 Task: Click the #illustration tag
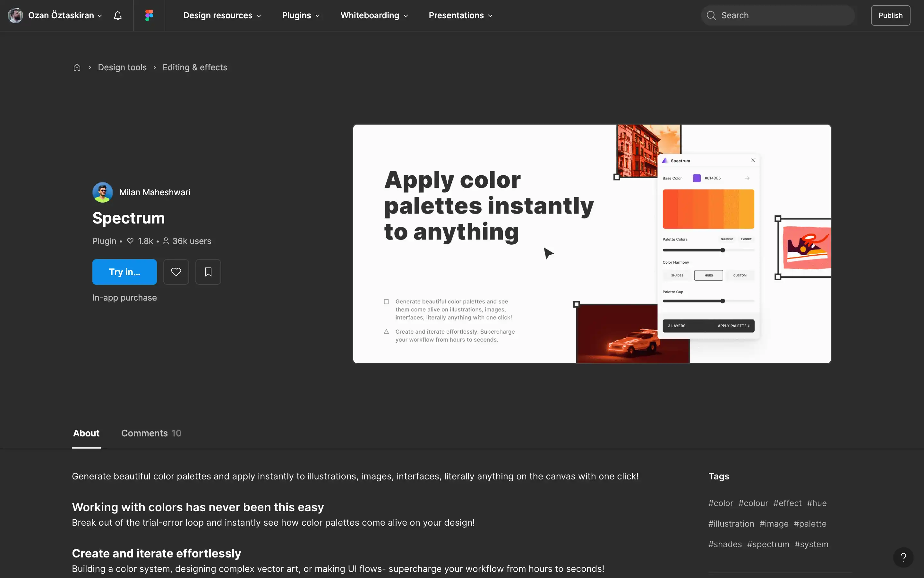(731, 524)
